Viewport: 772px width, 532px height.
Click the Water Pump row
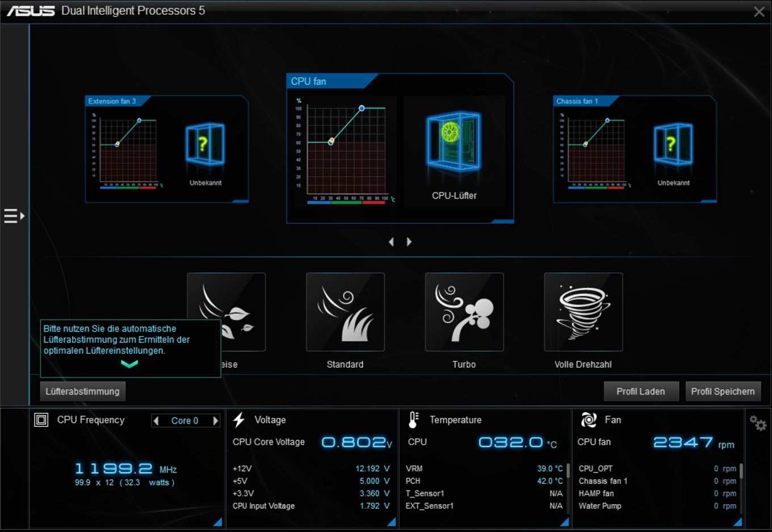click(x=657, y=506)
